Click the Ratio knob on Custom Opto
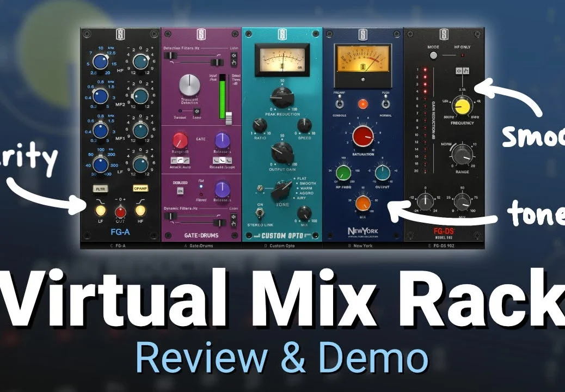Screen dimensions: 565x392 260,125
